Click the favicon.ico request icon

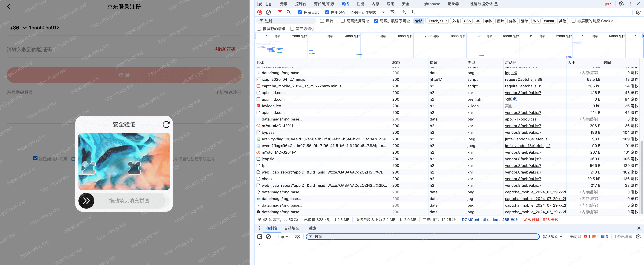[258, 106]
